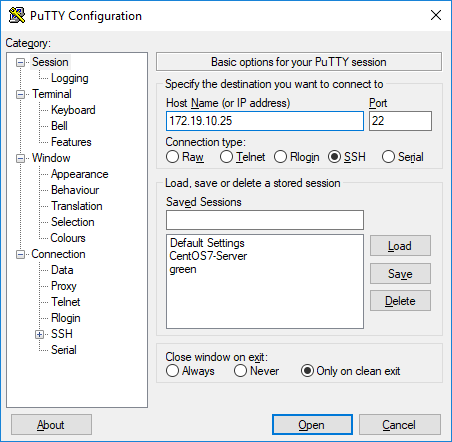Select the Telnet connection type radio

226,157
